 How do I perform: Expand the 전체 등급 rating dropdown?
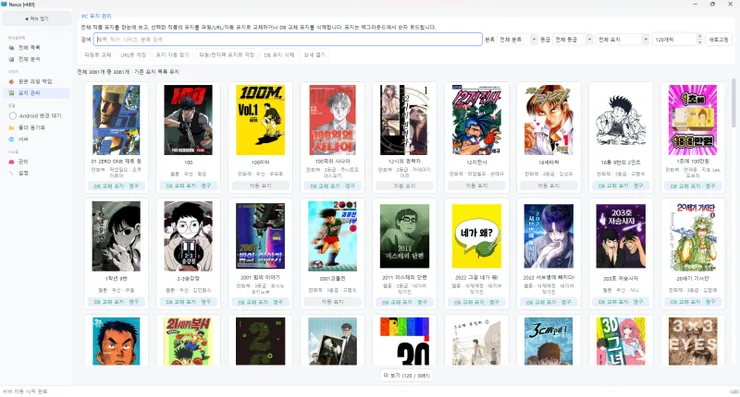(573, 40)
